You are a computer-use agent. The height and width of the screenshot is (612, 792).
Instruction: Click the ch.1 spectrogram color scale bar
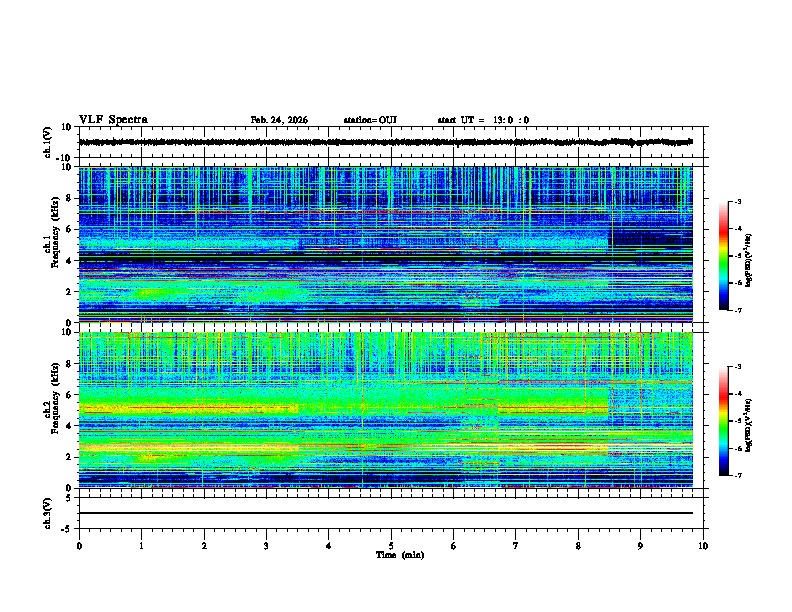click(724, 256)
